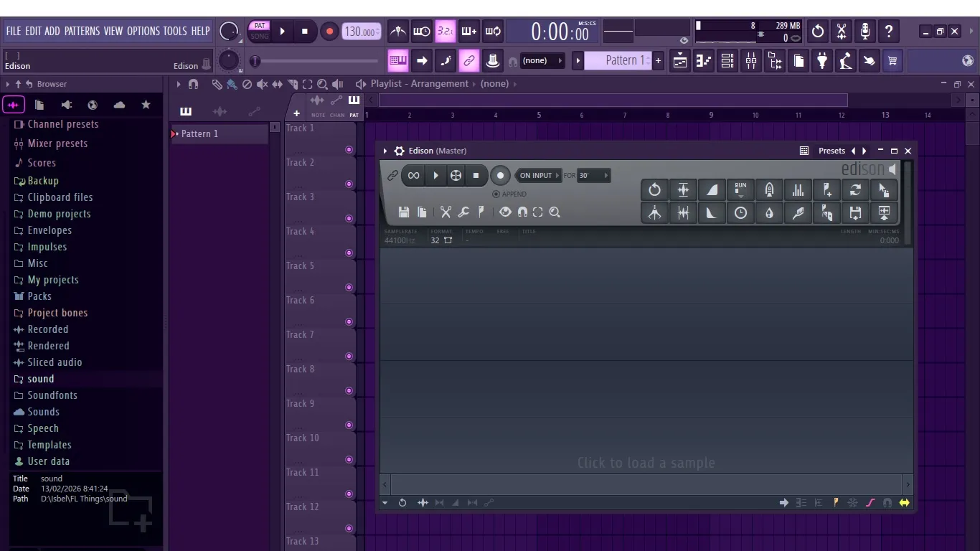Open Edison's Presets menu
The height and width of the screenshot is (551, 980).
tap(831, 151)
